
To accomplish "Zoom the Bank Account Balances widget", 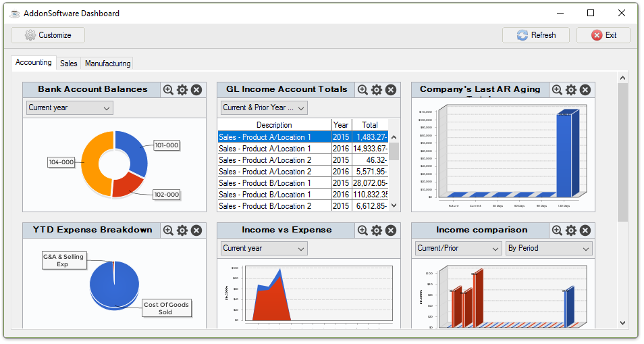I will point(168,90).
